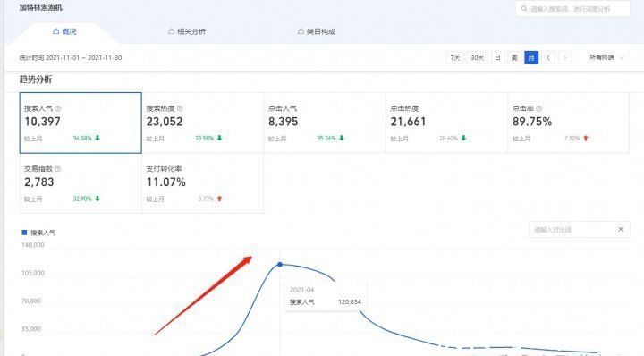Screen dimensions: 644x356
Task: Select the 交易指数 2,783 metric card
Action: [80, 183]
